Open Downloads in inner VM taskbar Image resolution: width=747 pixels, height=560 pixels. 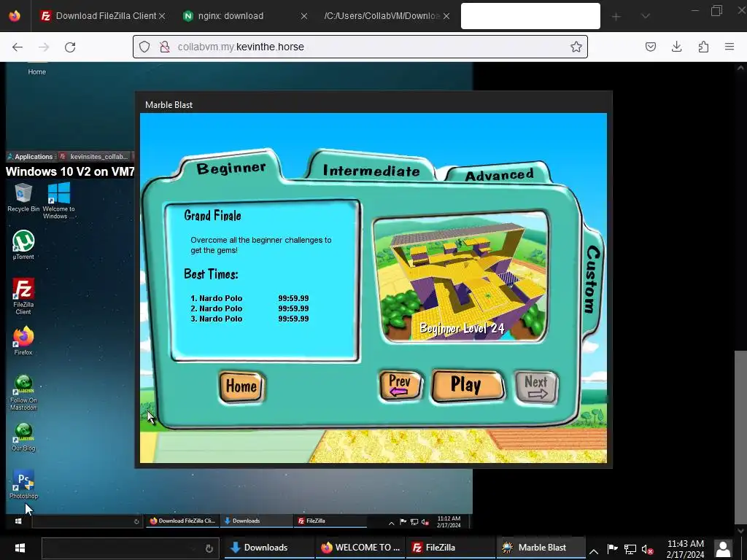[x=258, y=521]
